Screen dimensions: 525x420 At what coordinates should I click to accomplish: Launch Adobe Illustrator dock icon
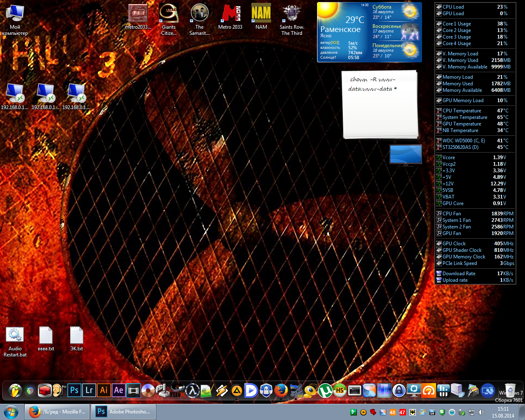[104, 390]
